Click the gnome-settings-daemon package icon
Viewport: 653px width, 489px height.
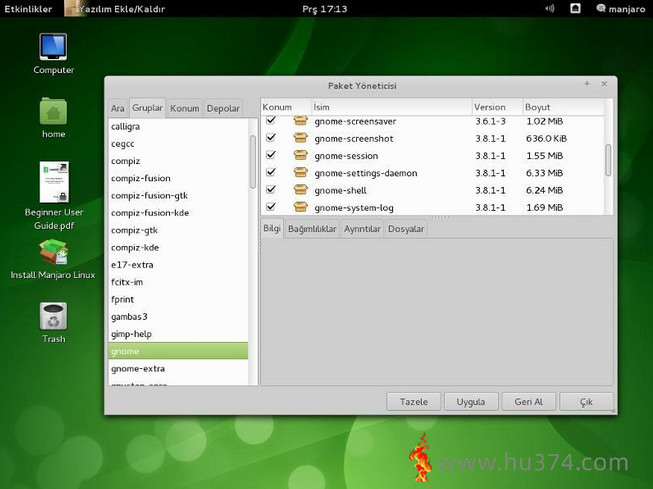coord(300,172)
